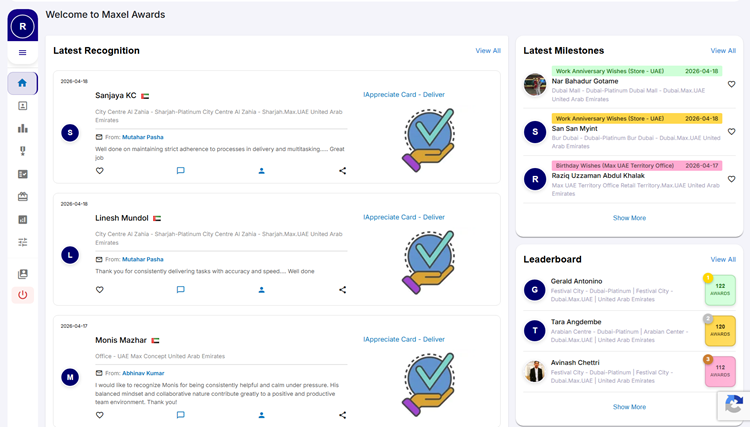Image resolution: width=750 pixels, height=427 pixels.
Task: Click Monis Mazhar's M avatar
Action: pyautogui.click(x=70, y=377)
